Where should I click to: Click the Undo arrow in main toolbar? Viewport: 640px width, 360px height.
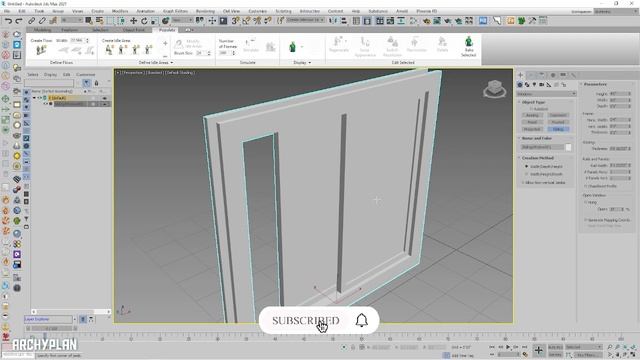pyautogui.click(x=8, y=21)
